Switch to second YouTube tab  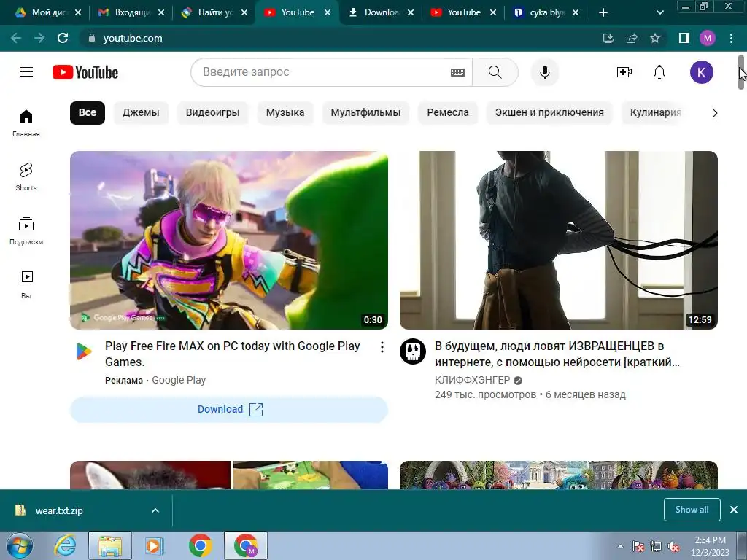click(463, 12)
